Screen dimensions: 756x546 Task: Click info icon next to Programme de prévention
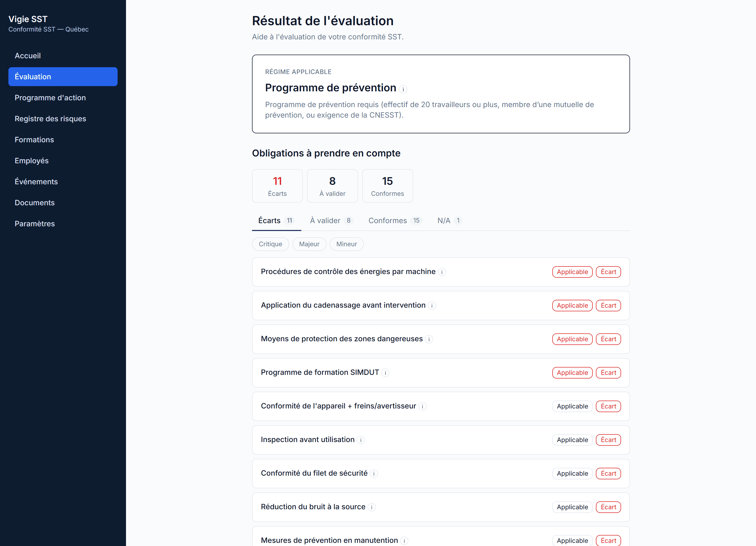(403, 89)
